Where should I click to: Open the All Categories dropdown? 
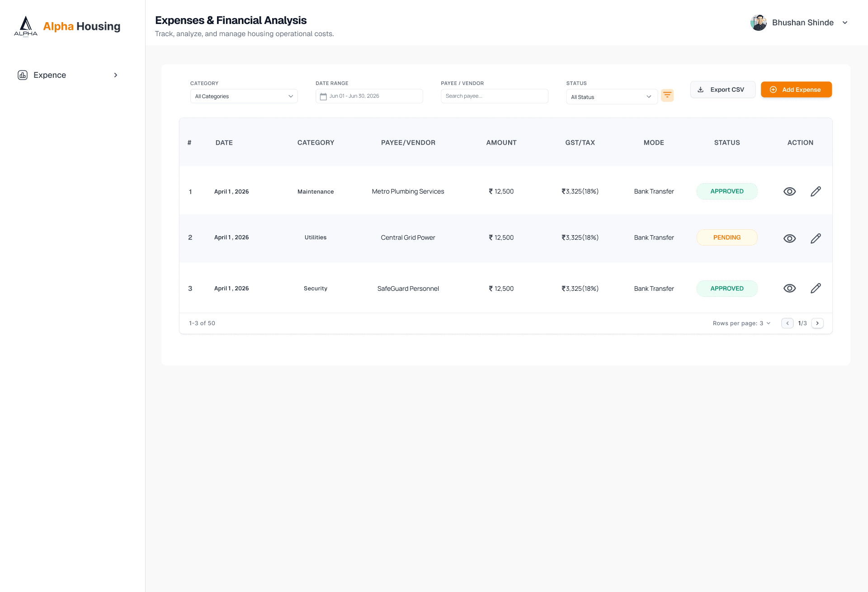244,96
